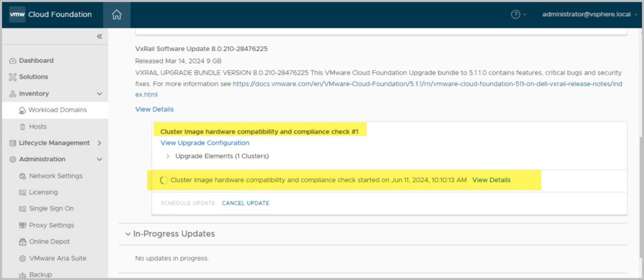The height and width of the screenshot is (280, 644).
Task: Click the CANCEL UPDATE button
Action: (x=245, y=203)
